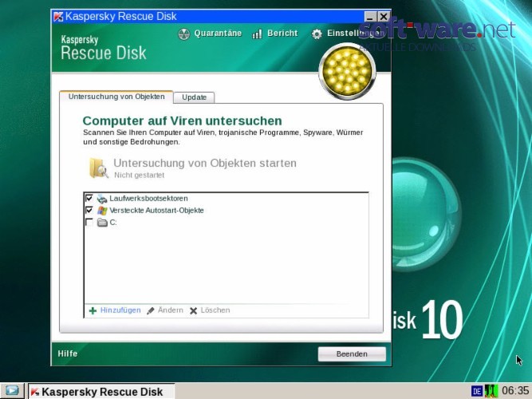Open the Bericht report view
The width and height of the screenshot is (532, 399).
pyautogui.click(x=282, y=34)
